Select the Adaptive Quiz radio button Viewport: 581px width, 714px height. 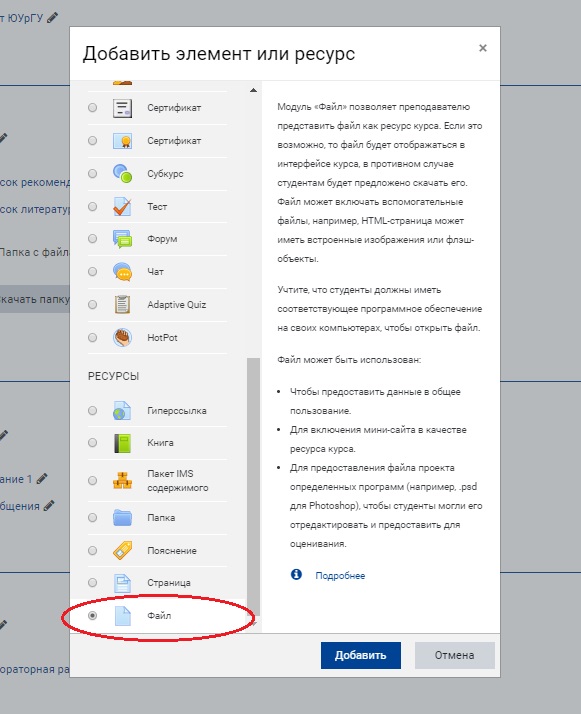(92, 305)
